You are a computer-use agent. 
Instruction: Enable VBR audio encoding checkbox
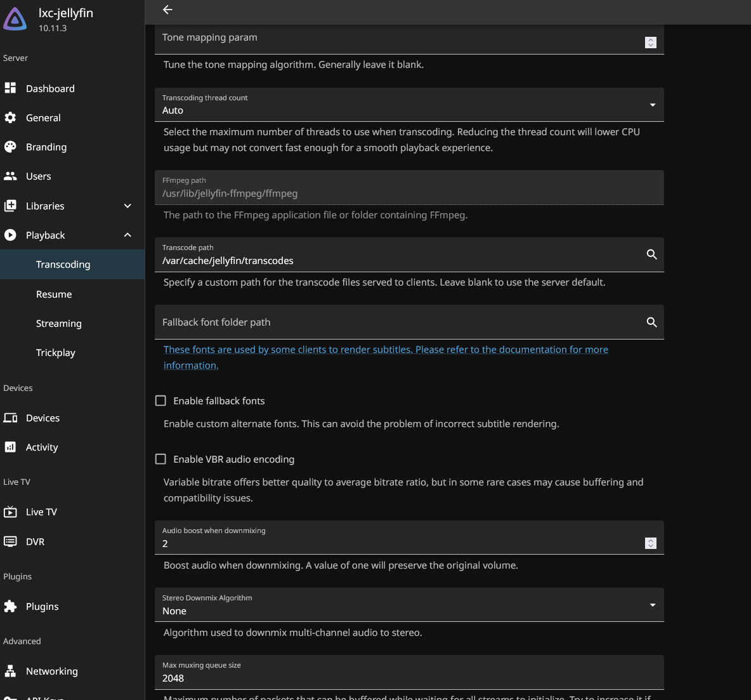(x=161, y=459)
